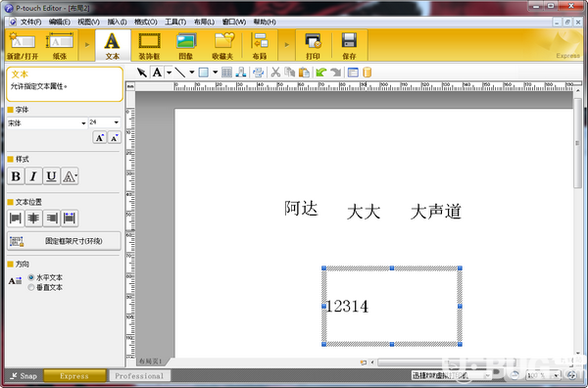Center text in frame

tap(33, 218)
